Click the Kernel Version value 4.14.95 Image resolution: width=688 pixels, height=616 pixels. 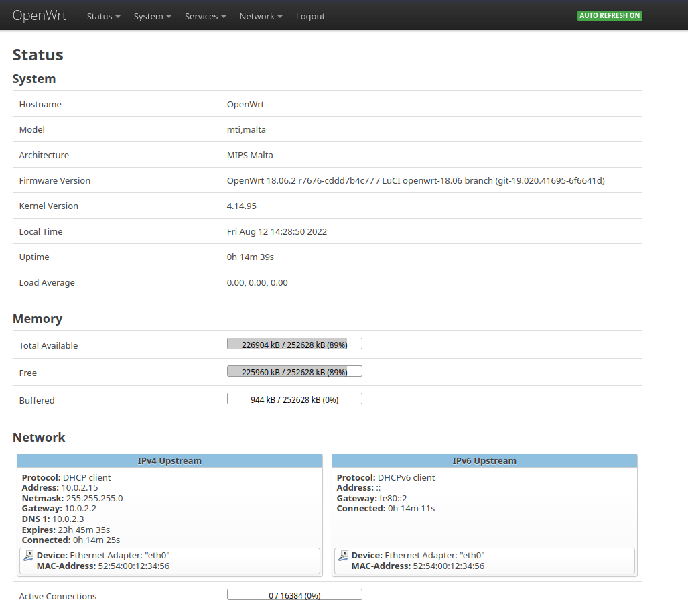pyautogui.click(x=242, y=206)
